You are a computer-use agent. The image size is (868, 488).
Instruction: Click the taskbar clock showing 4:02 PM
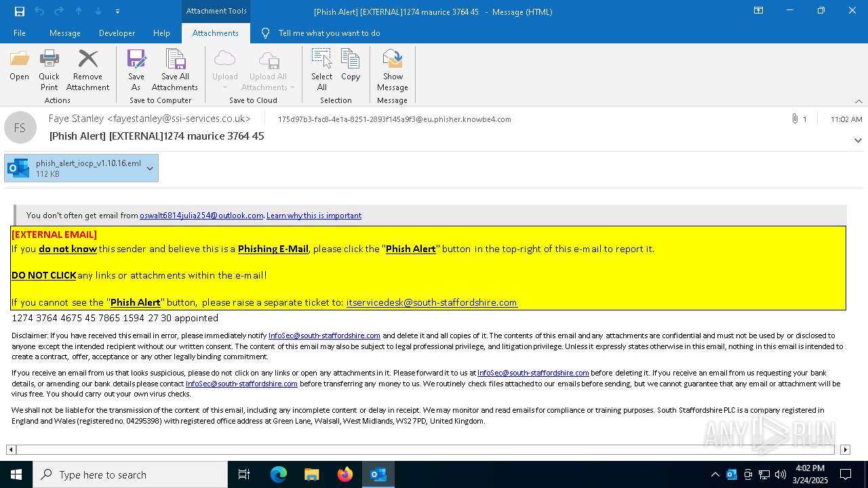point(810,474)
